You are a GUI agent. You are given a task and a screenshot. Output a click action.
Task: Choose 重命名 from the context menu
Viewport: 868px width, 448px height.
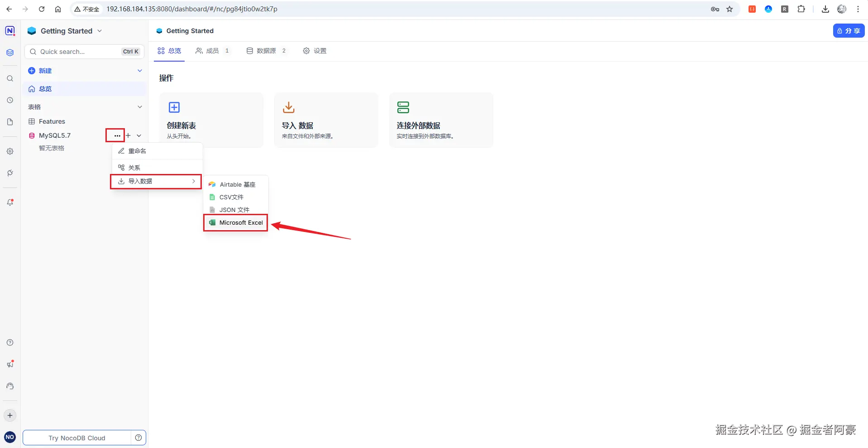157,151
